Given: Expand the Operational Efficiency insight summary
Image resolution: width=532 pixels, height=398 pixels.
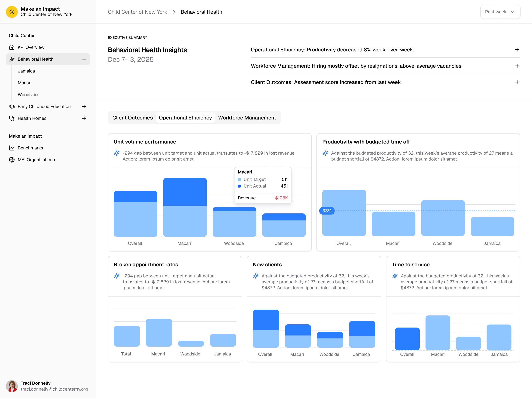Looking at the screenshot, I should click(x=517, y=50).
